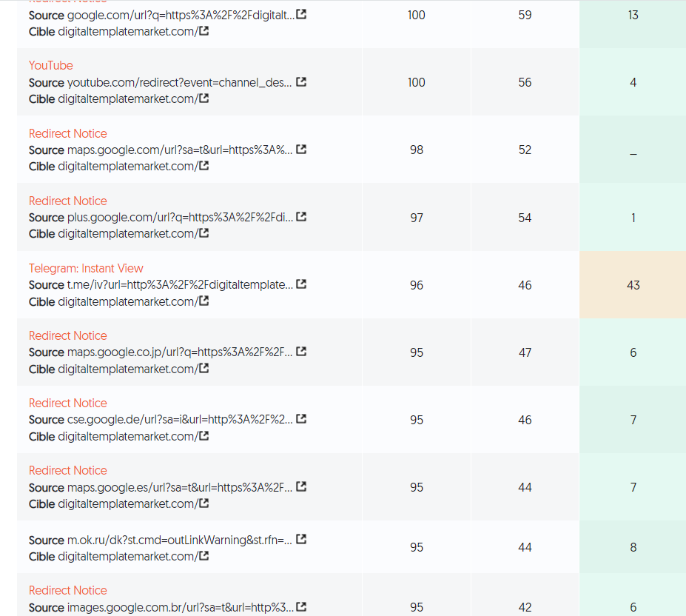Click the score 98 cell for maps.google.com
Image resolution: width=686 pixels, height=616 pixels.
416,150
